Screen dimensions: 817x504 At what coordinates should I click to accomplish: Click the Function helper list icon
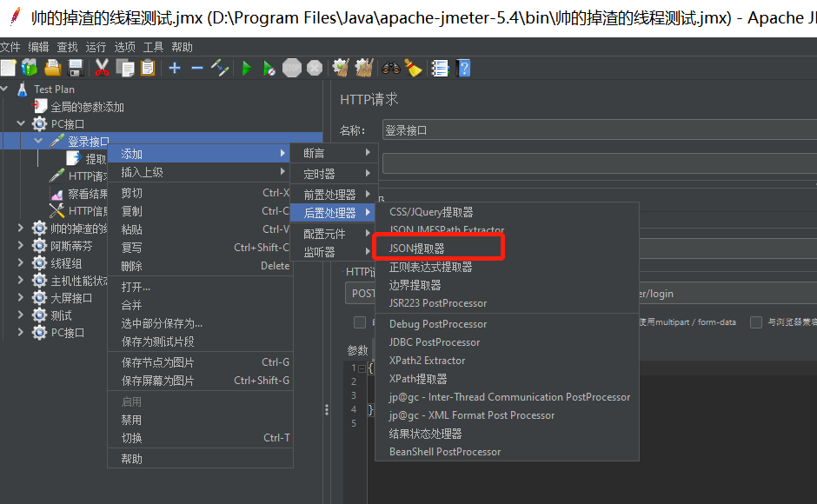tap(440, 68)
